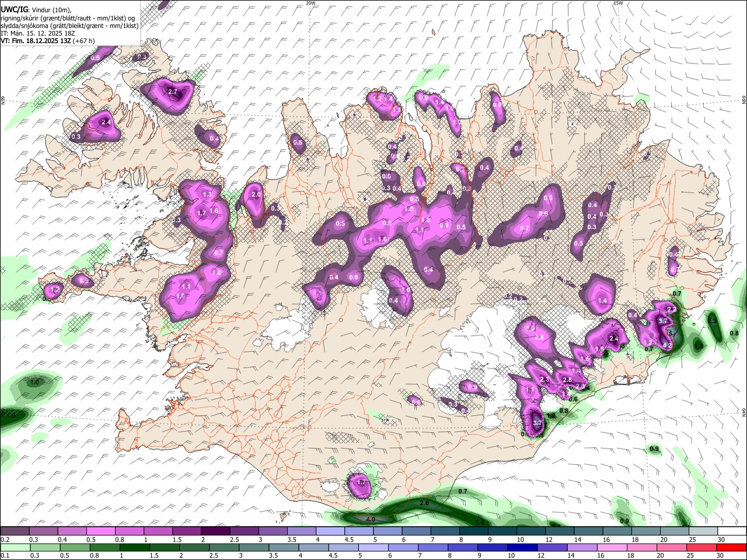Click the '20W' longitude label
Screen dimensions: 747x560
point(310,3)
